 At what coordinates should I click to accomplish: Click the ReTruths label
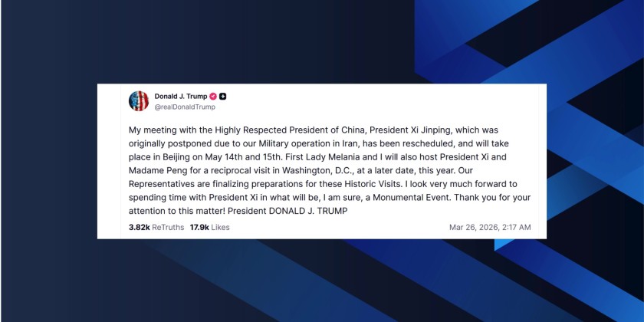tap(168, 227)
